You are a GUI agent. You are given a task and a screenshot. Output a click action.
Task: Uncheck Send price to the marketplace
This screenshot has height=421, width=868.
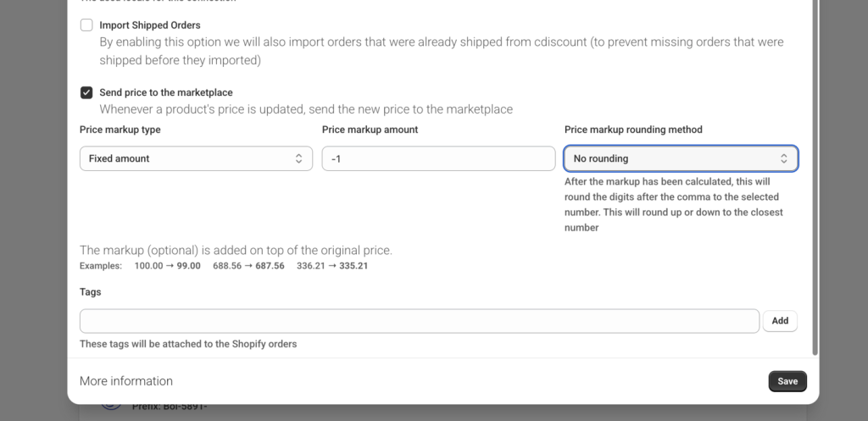click(86, 92)
